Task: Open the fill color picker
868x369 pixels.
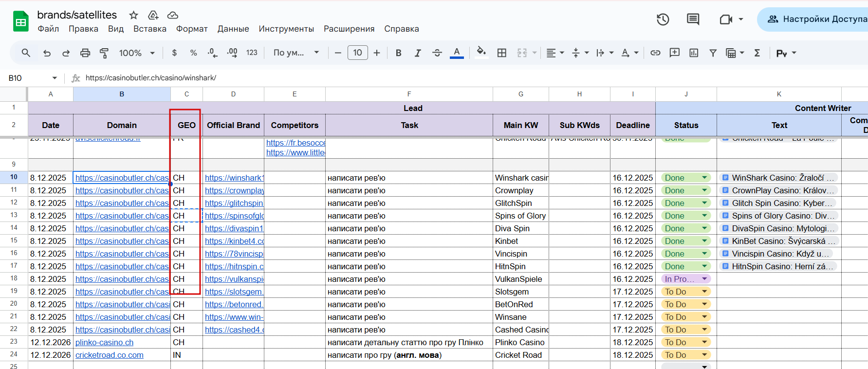Action: (481, 53)
